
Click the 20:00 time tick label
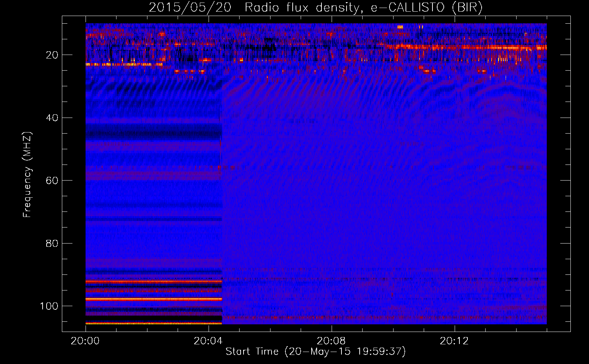85,341
